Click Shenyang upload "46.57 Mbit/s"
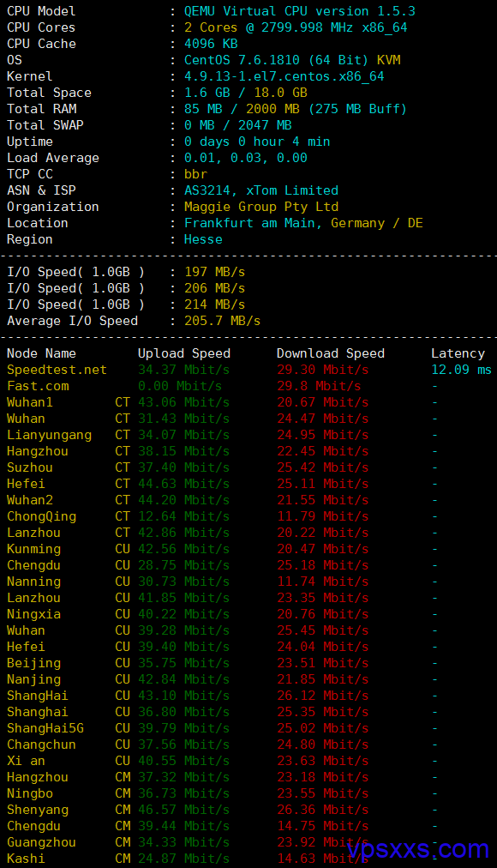The width and height of the screenshot is (497, 868). pos(184,810)
